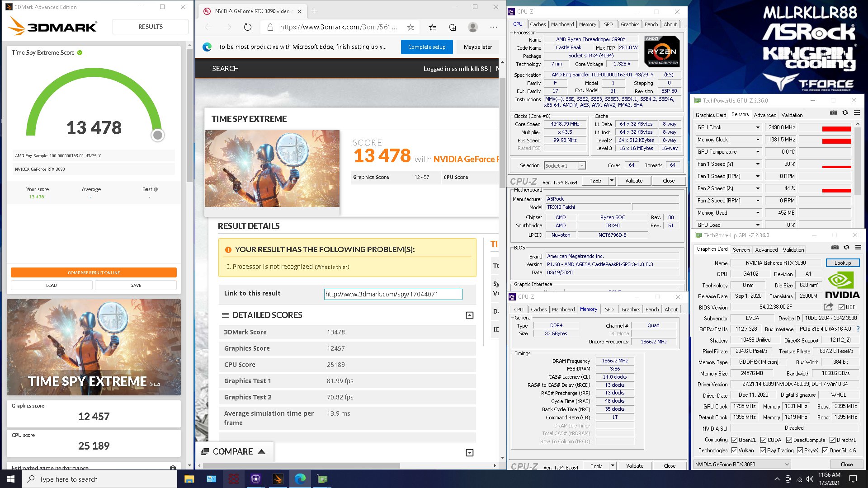Click the LOAD button in 3DMark
Image resolution: width=868 pixels, height=488 pixels.
(52, 285)
